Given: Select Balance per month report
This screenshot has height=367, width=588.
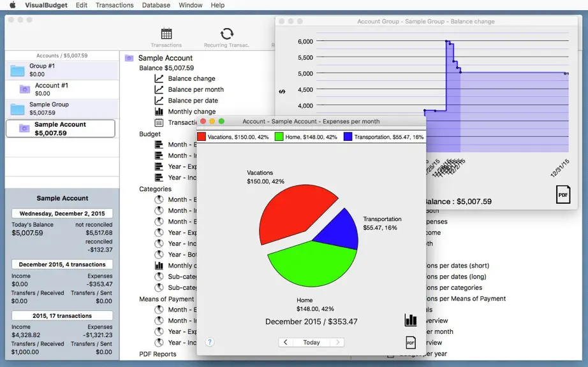Looking at the screenshot, I should pyautogui.click(x=196, y=89).
